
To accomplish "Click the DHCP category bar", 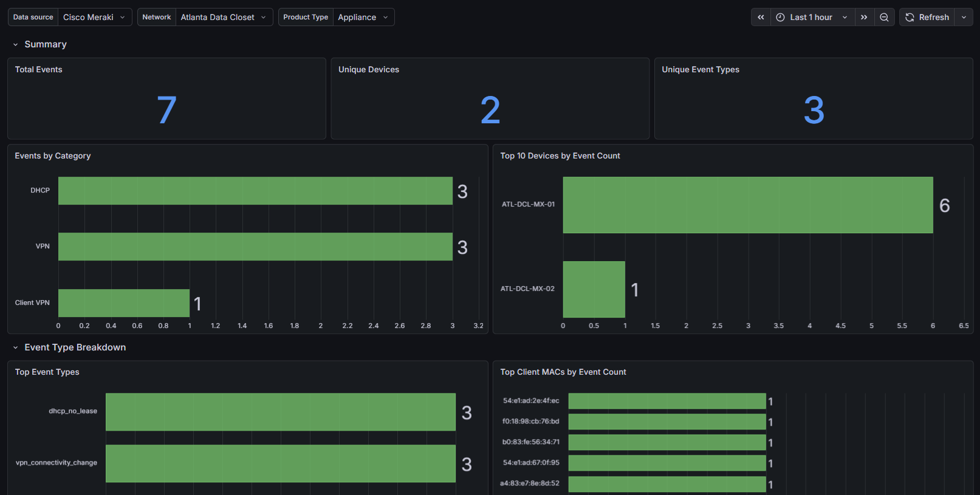I will (255, 191).
